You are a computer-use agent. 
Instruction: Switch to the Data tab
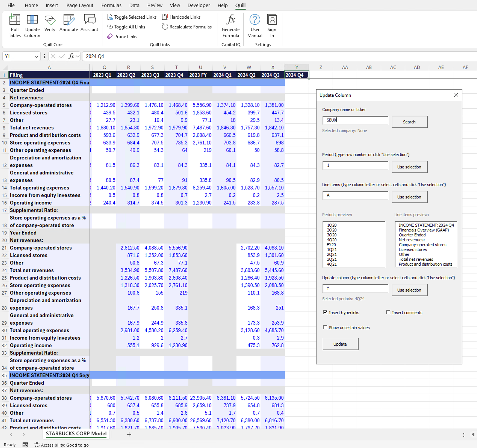tap(134, 5)
